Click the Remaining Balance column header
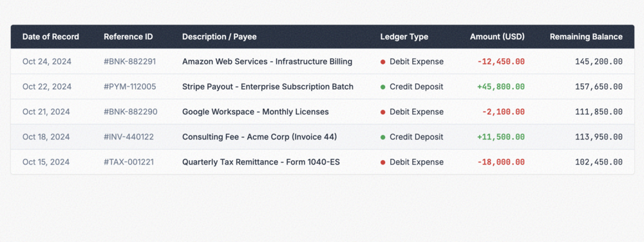This screenshot has width=644, height=242. (586, 37)
